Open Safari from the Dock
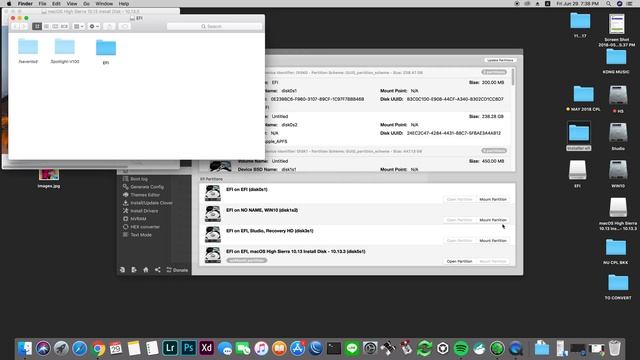The width and height of the screenshot is (640, 360). pos(80,348)
